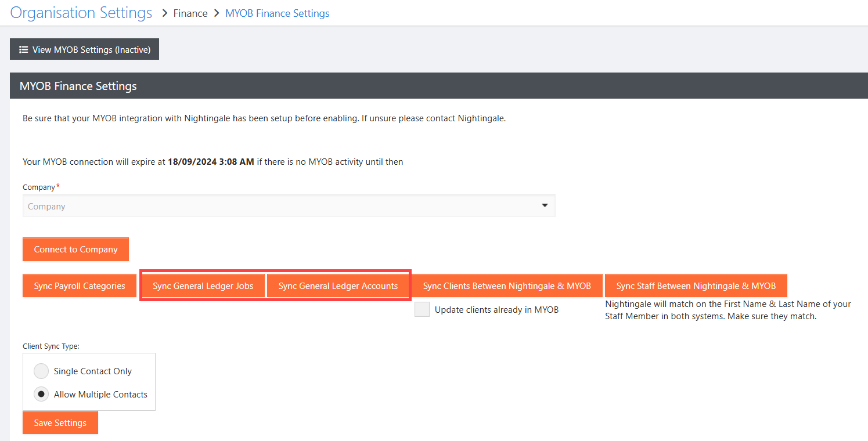Click the MYOB integration setup warning text
Screen dimensions: 868x441
(x=264, y=118)
